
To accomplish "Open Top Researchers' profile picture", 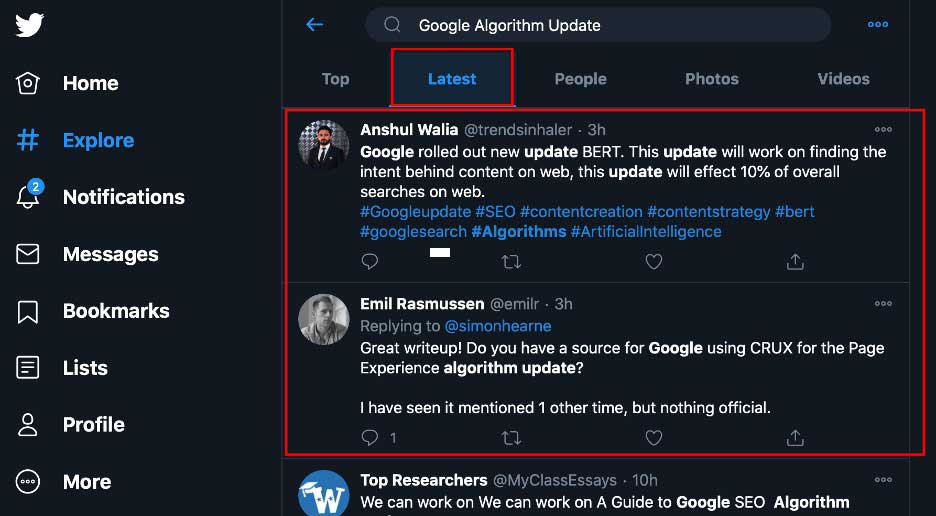I will tap(324, 494).
